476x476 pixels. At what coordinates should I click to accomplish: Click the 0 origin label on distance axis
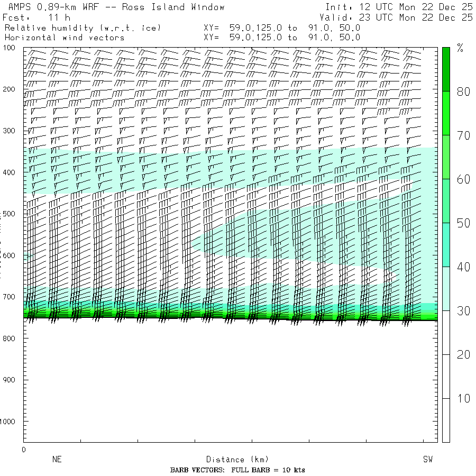click(23, 450)
